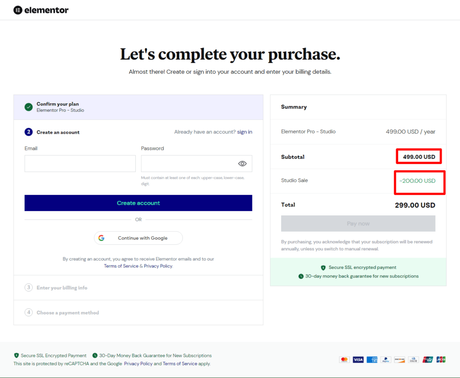Click the PayPal payment icon

[x=386, y=360]
